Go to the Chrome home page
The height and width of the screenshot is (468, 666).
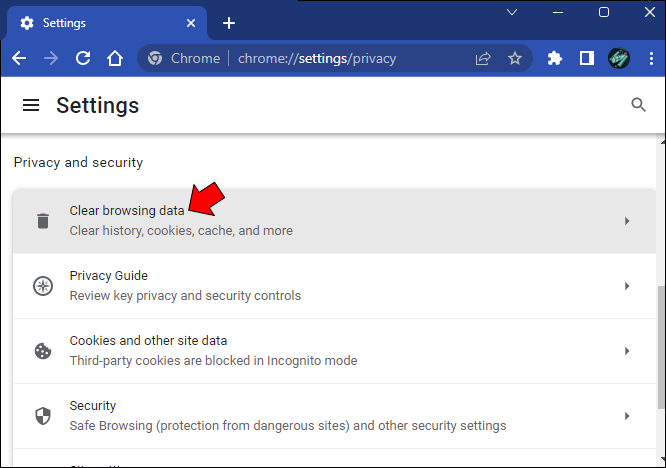[x=115, y=58]
